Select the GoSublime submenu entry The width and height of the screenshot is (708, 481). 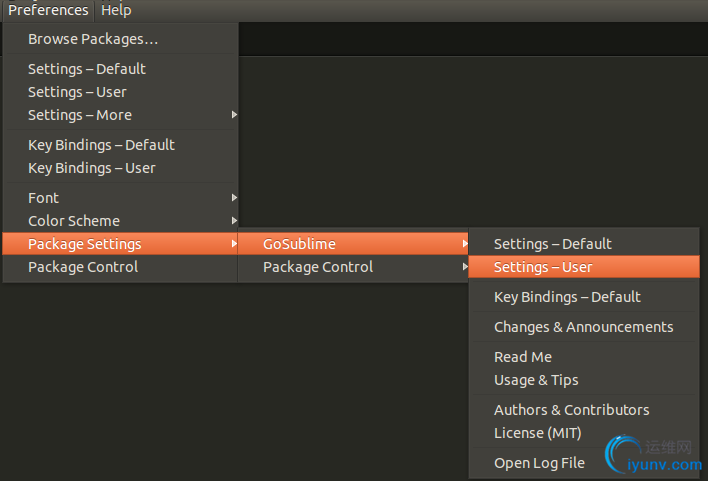coord(353,244)
